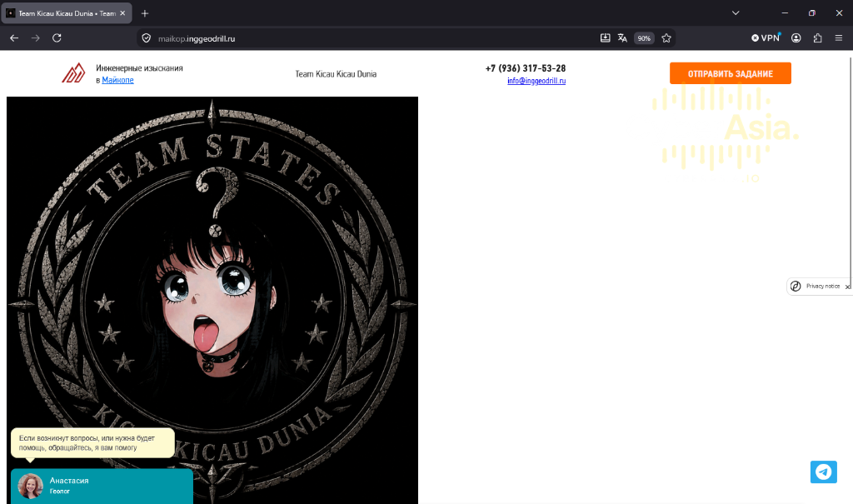Go back to the previous page
Image resolution: width=853 pixels, height=504 pixels.
pos(14,38)
